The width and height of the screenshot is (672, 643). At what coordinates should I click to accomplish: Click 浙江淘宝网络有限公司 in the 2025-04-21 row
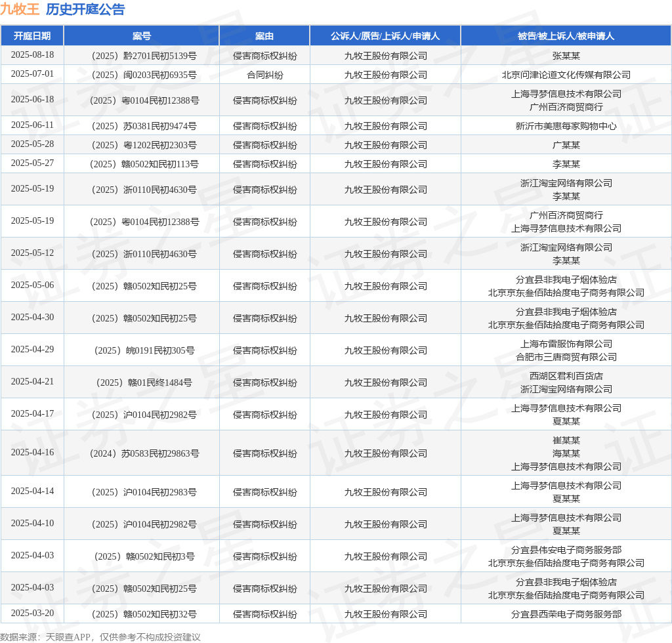pyautogui.click(x=566, y=389)
